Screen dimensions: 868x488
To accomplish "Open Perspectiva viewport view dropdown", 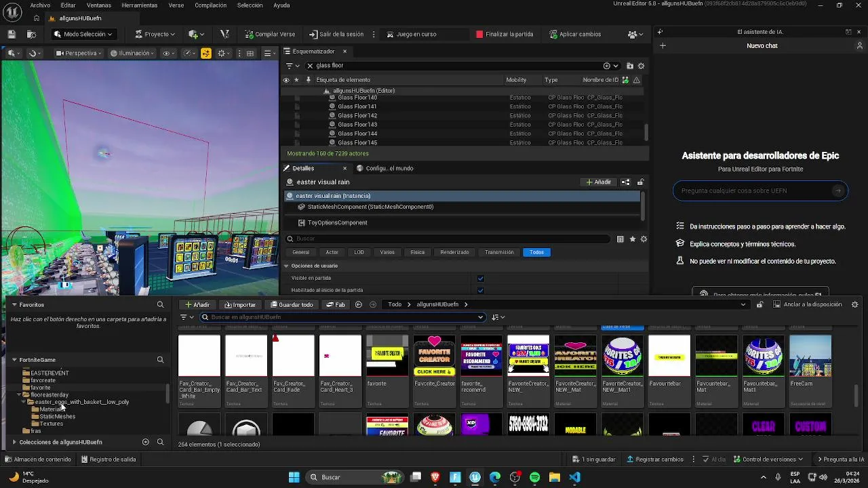I will [79, 53].
